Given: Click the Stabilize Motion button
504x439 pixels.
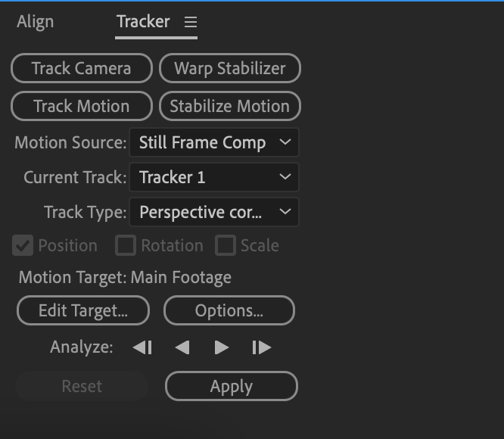Looking at the screenshot, I should tap(230, 107).
